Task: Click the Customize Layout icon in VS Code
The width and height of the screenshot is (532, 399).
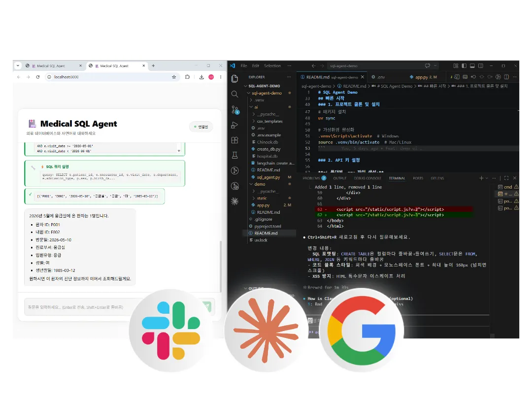Action: coord(456,66)
